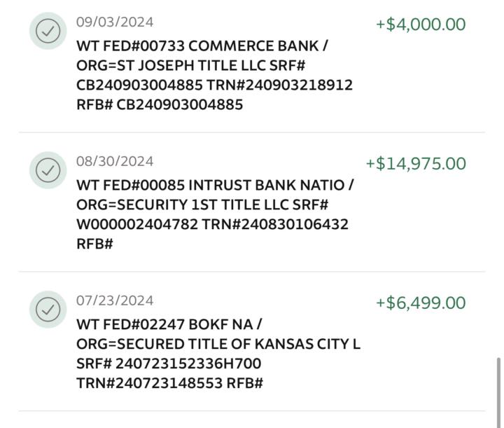The image size is (504, 428).
Task: Click the RFB# CB240903004885 reference line
Action: tap(160, 105)
